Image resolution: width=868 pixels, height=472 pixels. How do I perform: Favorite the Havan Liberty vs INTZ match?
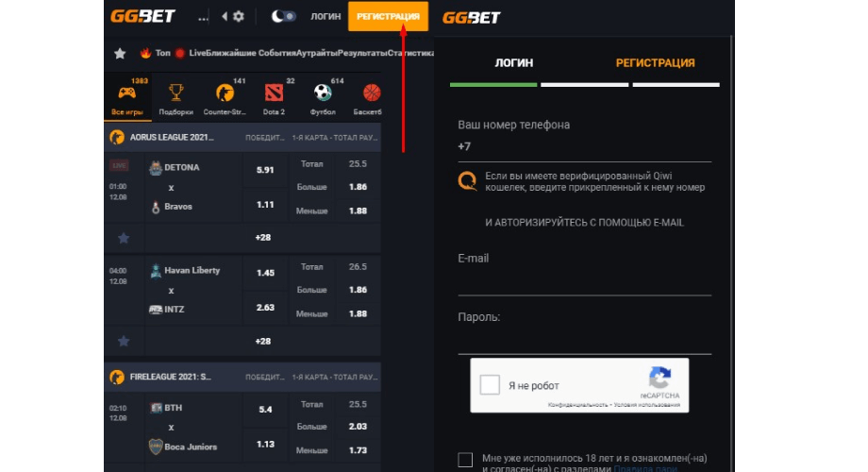124,342
